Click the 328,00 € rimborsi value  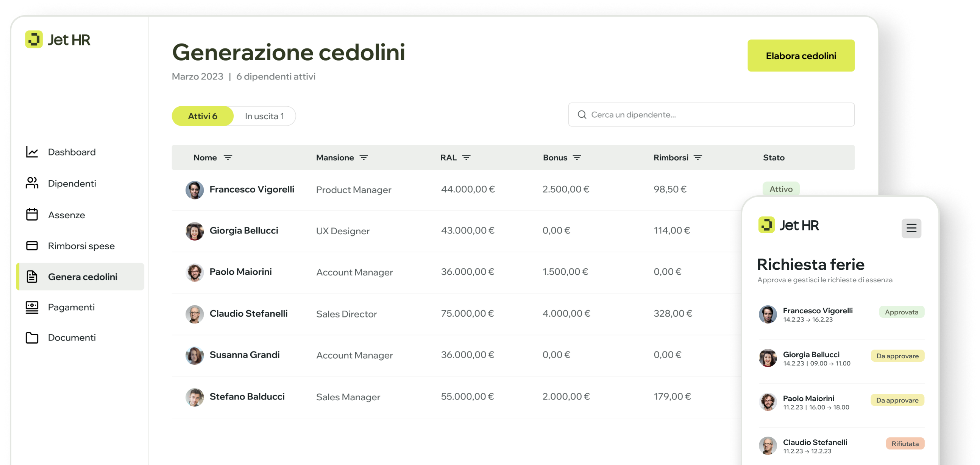click(673, 313)
